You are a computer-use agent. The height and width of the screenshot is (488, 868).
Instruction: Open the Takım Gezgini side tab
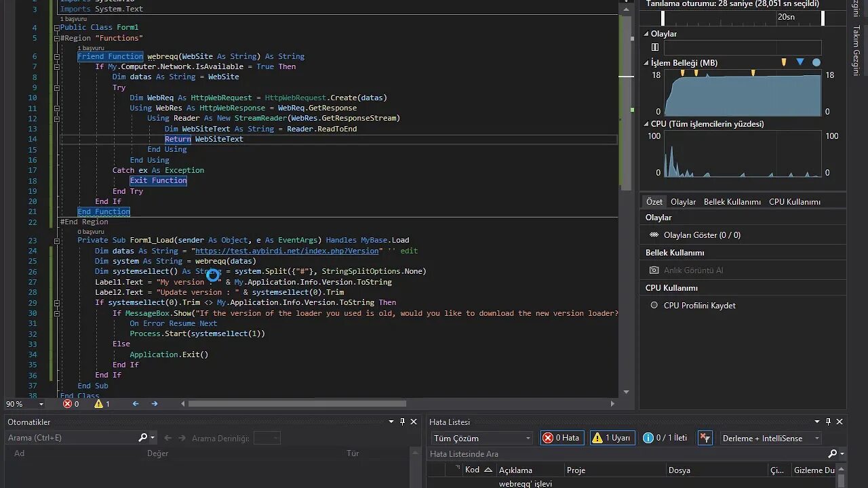pos(856,51)
